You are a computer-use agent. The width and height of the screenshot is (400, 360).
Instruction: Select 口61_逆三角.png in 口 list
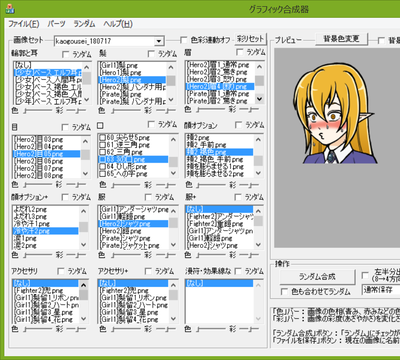click(x=133, y=145)
